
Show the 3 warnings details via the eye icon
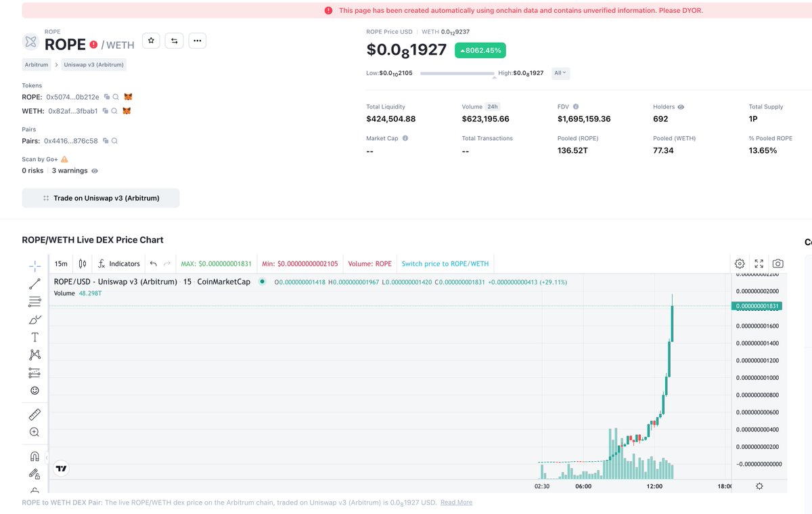(95, 171)
